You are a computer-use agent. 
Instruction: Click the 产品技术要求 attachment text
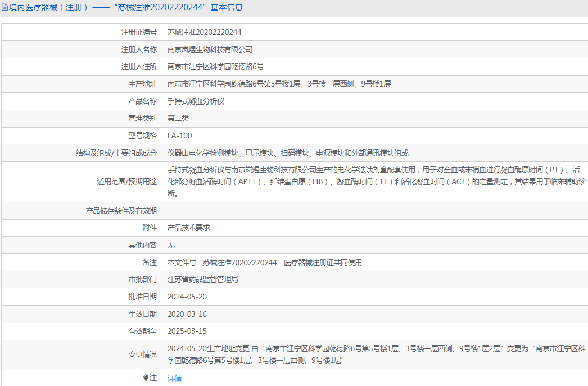[189, 228]
